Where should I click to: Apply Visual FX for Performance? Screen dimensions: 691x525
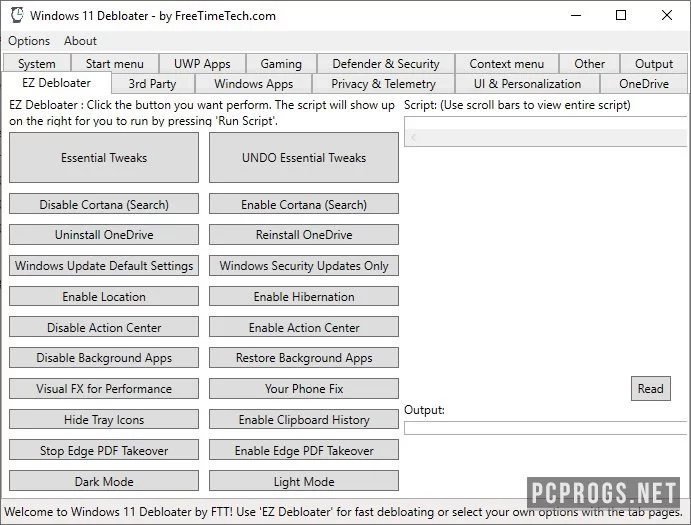[x=104, y=388]
